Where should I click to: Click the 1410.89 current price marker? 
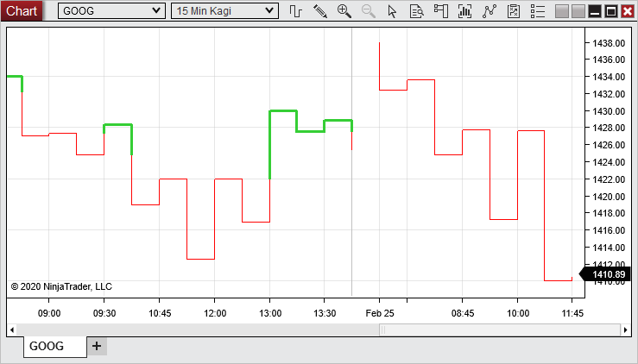coord(608,274)
